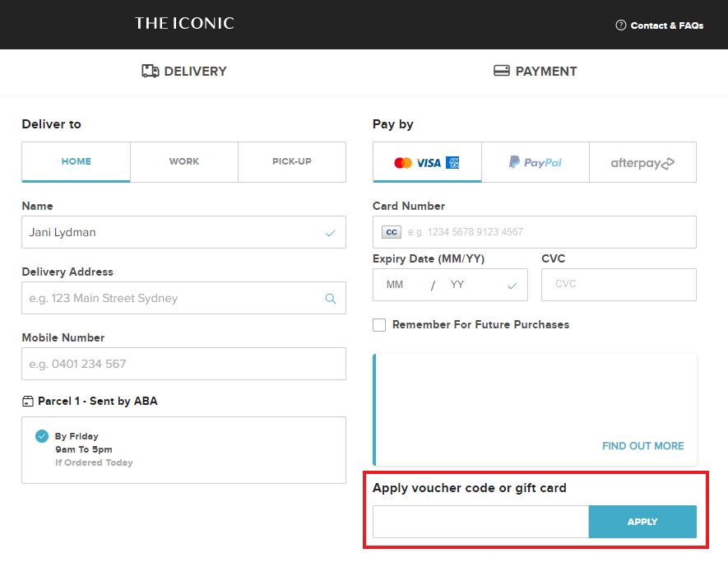Choose afterpay as payment method
The height and width of the screenshot is (567, 728).
tap(643, 162)
